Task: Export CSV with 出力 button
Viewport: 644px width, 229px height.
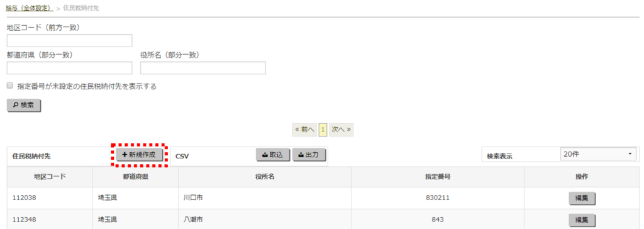Action: point(309,155)
